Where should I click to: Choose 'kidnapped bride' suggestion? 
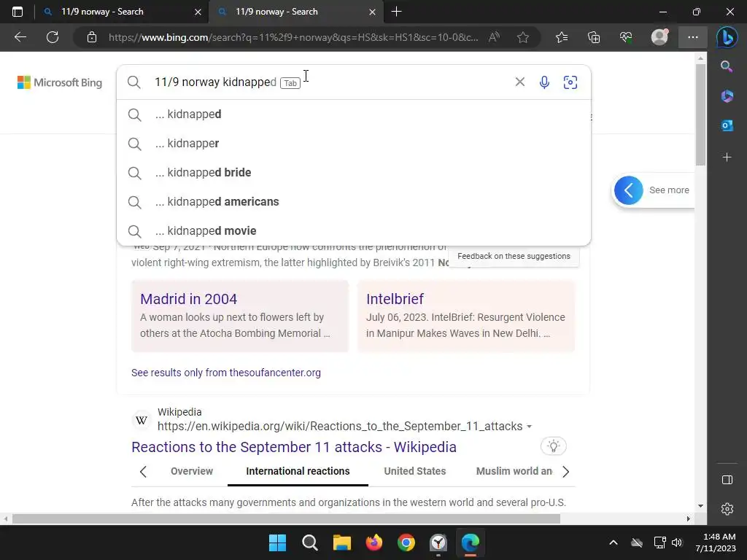[354, 172]
